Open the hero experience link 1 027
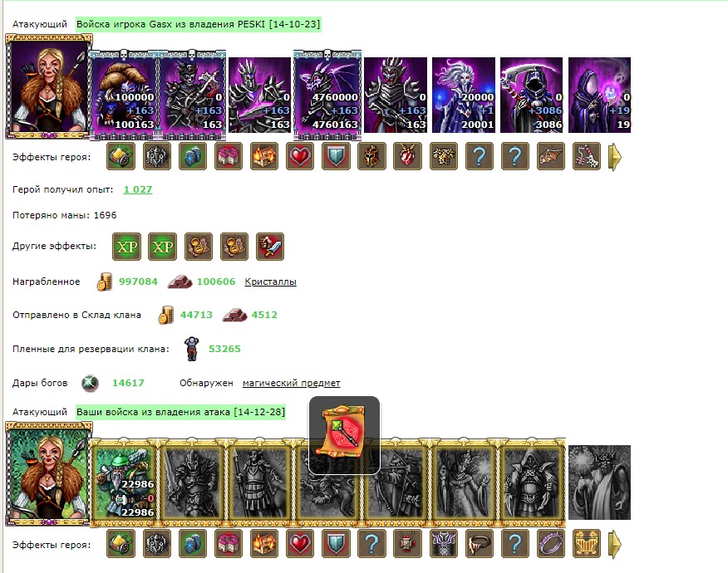 [x=137, y=189]
